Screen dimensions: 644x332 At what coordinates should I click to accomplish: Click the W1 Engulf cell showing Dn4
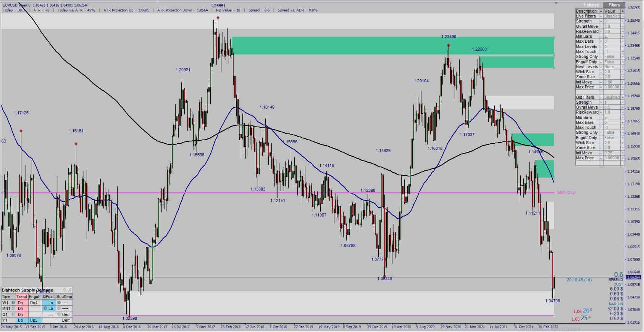[35, 303]
